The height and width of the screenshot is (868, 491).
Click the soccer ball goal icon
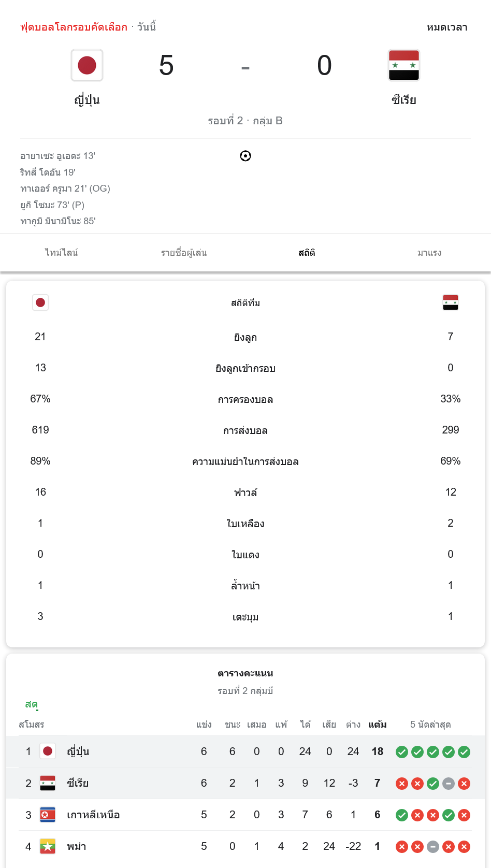pos(245,156)
